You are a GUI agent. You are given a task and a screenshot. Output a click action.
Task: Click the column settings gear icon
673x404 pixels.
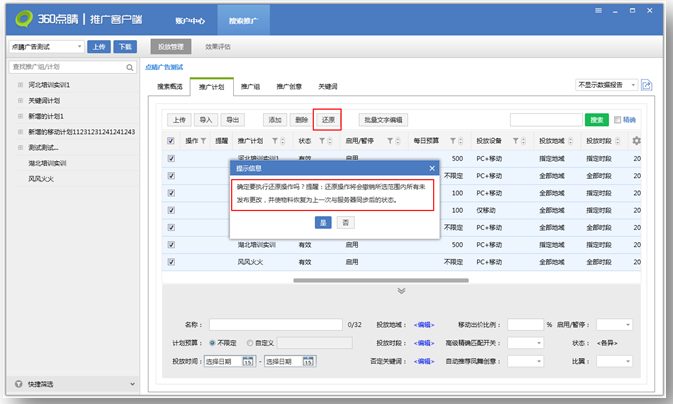(x=636, y=141)
